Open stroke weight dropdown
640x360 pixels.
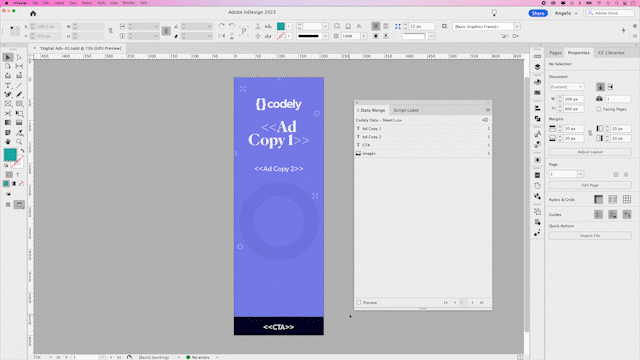[325, 27]
